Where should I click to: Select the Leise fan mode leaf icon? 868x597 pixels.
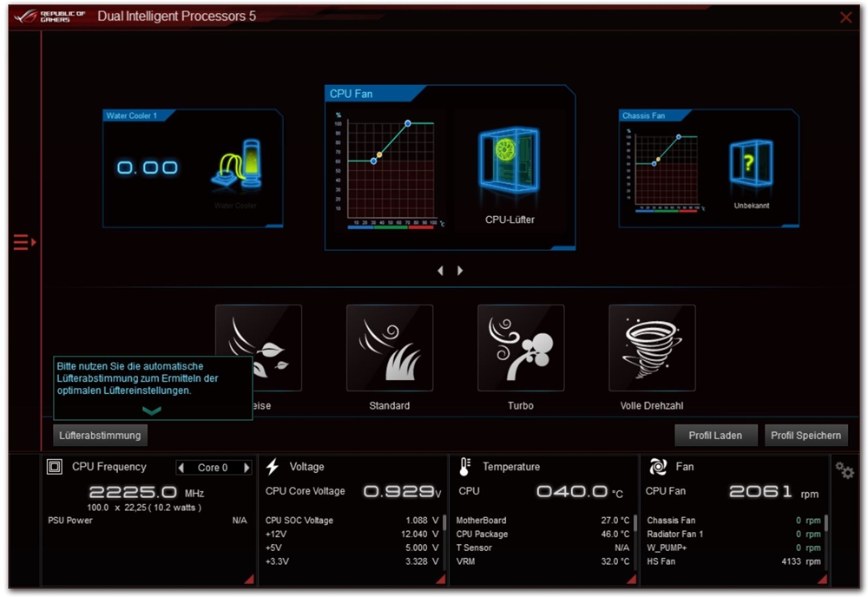pyautogui.click(x=259, y=348)
